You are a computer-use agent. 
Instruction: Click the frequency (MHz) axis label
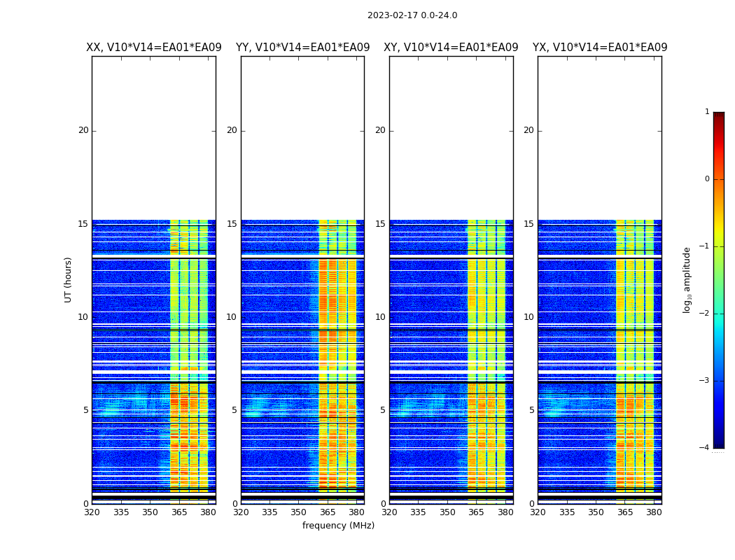pos(338,525)
